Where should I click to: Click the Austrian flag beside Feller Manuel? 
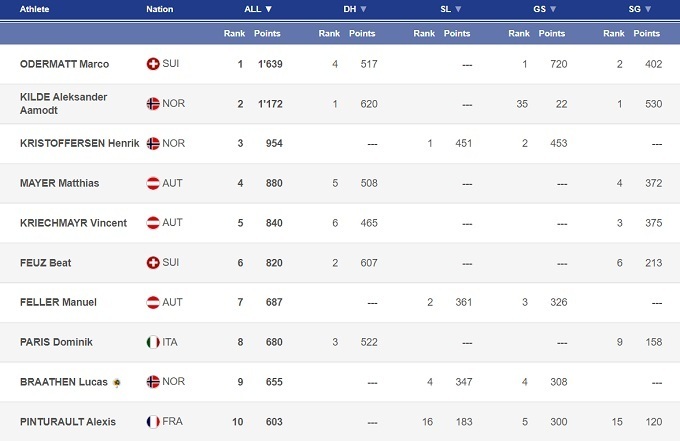pyautogui.click(x=153, y=302)
